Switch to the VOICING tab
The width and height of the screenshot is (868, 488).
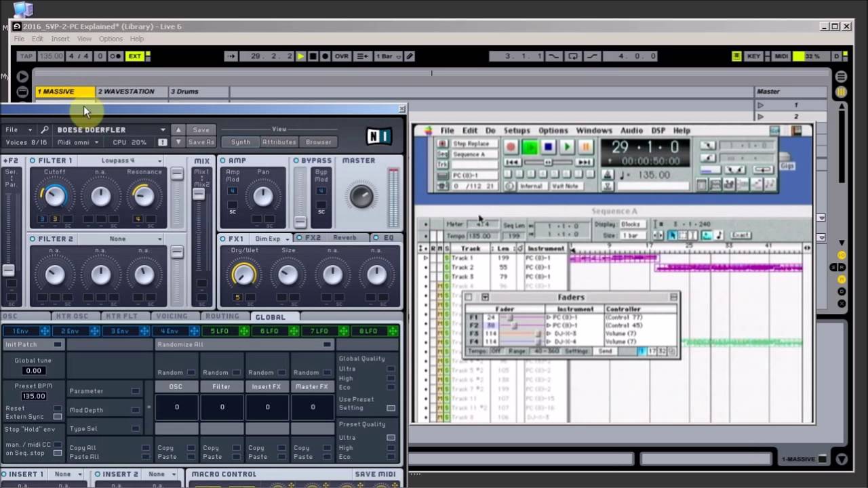[172, 316]
